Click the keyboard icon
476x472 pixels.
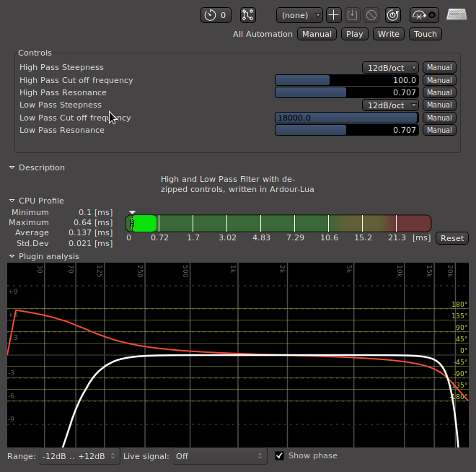(457, 14)
